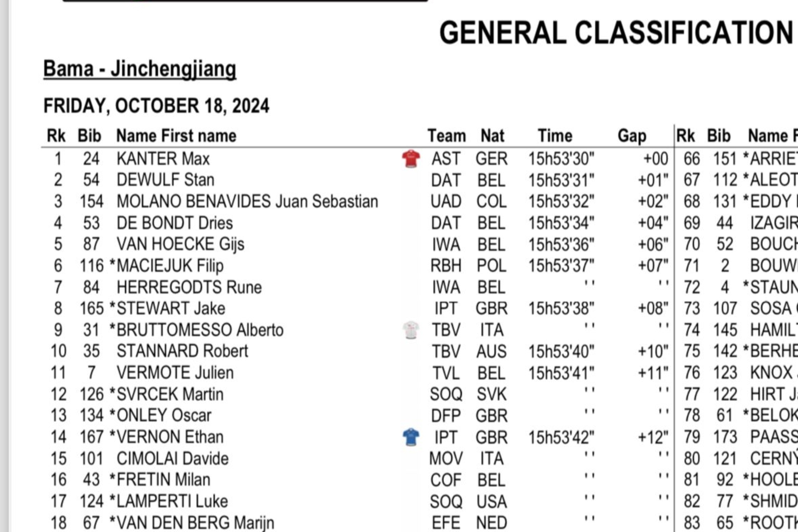Select rider KANTER Max
This screenshot has height=532, width=798.
163,159
